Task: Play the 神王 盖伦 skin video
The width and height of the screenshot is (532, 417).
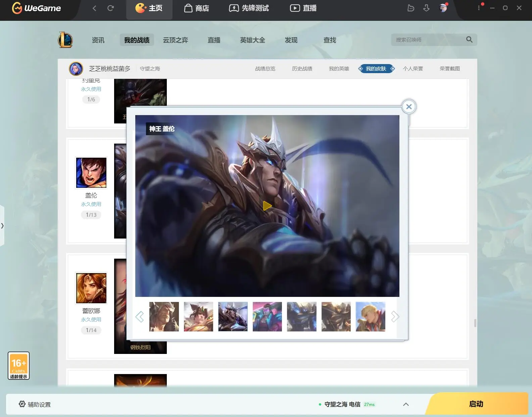Action: (x=267, y=206)
